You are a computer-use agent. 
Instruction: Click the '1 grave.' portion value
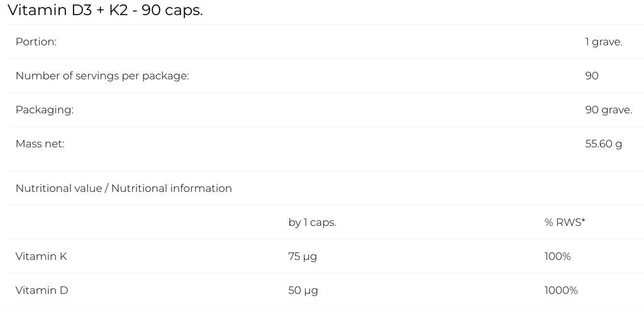tap(603, 42)
